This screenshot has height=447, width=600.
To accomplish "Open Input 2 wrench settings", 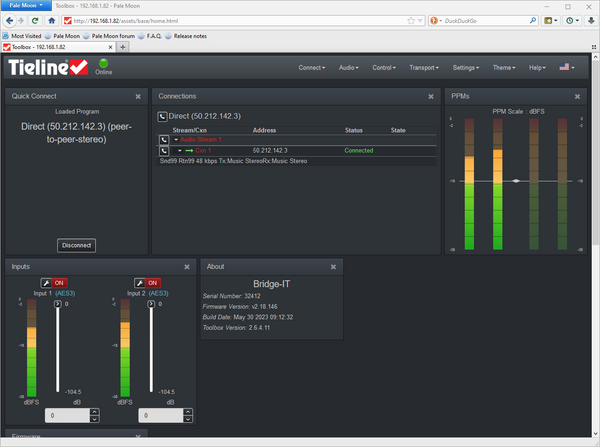I will click(137, 283).
